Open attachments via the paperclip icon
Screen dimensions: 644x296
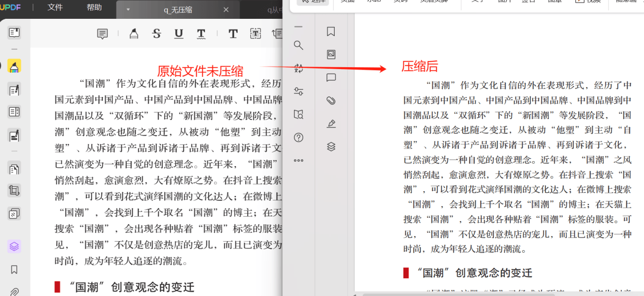point(331,100)
